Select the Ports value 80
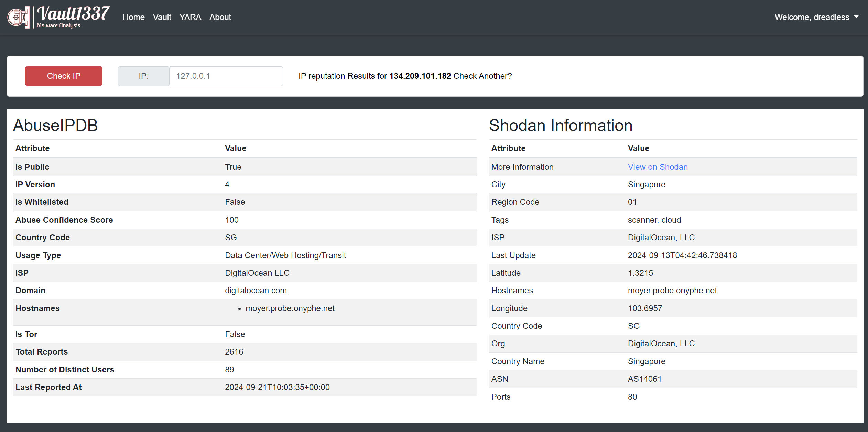 [x=632, y=397]
